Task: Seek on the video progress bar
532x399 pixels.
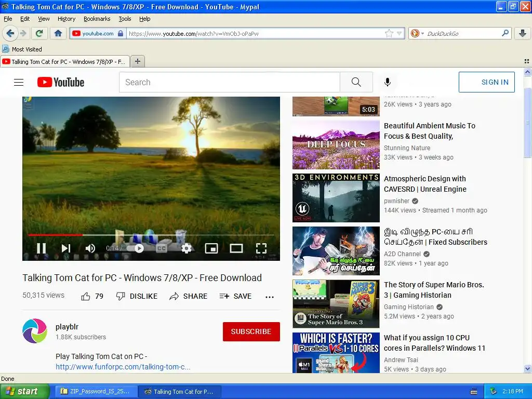Action: [x=151, y=234]
